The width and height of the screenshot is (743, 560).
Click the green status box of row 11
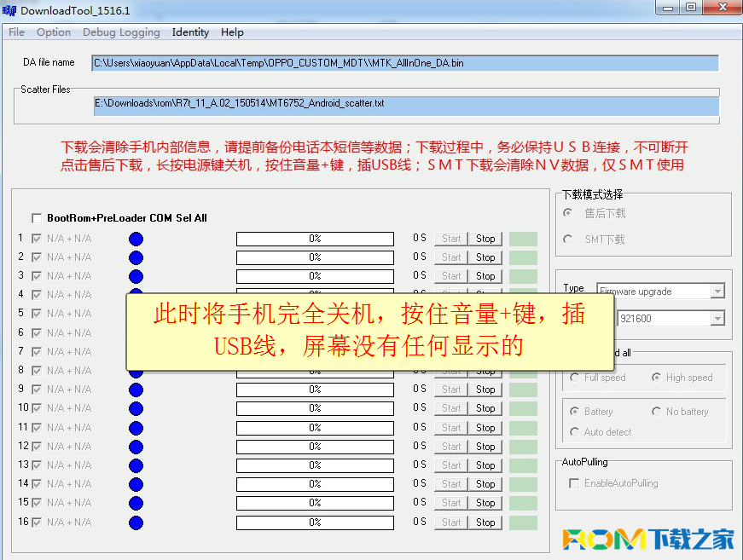point(523,428)
